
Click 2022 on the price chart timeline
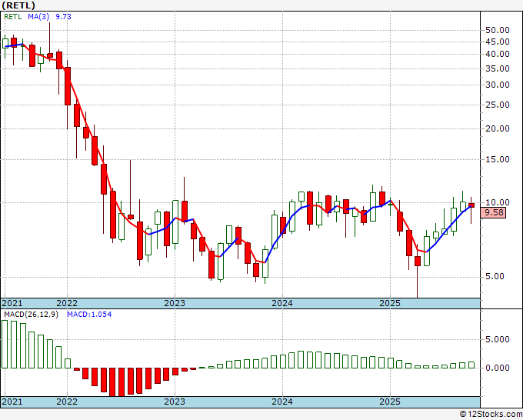coord(67,303)
